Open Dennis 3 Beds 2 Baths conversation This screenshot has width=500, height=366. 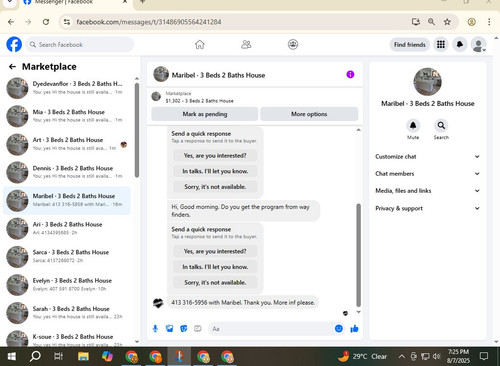[67, 172]
